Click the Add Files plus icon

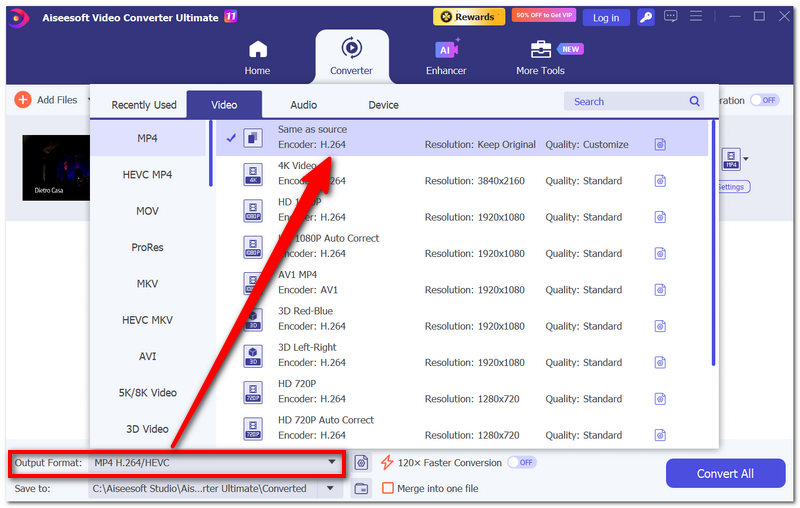click(22, 99)
